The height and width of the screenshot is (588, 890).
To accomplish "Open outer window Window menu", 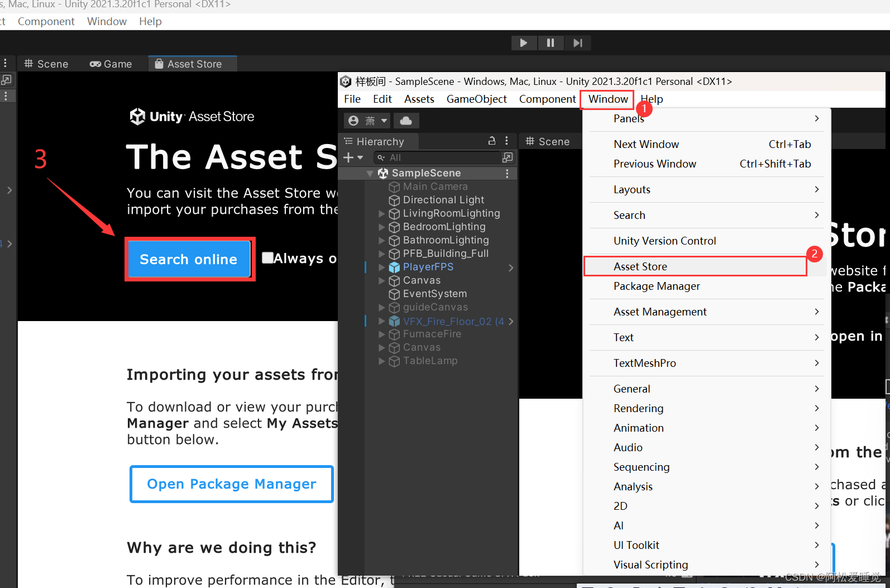I will tap(107, 21).
